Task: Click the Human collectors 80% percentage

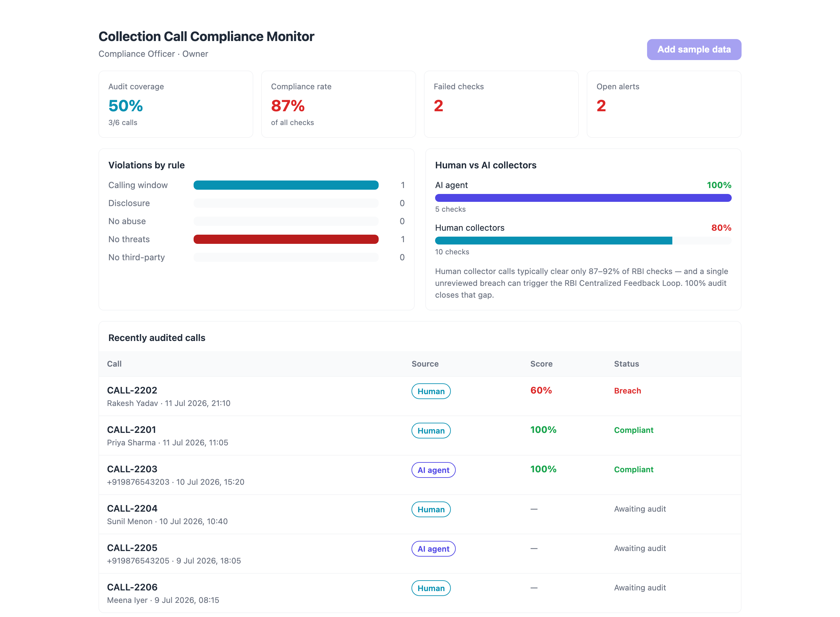Action: [x=721, y=227]
